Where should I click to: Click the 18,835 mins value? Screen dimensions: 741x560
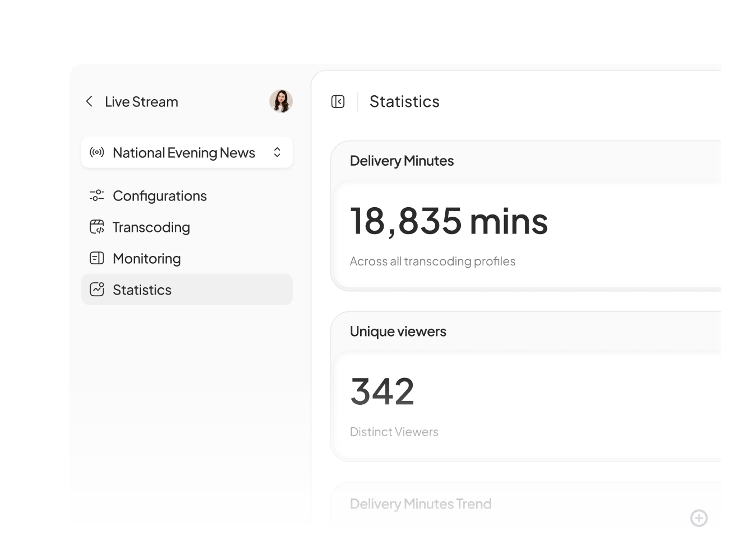click(449, 221)
